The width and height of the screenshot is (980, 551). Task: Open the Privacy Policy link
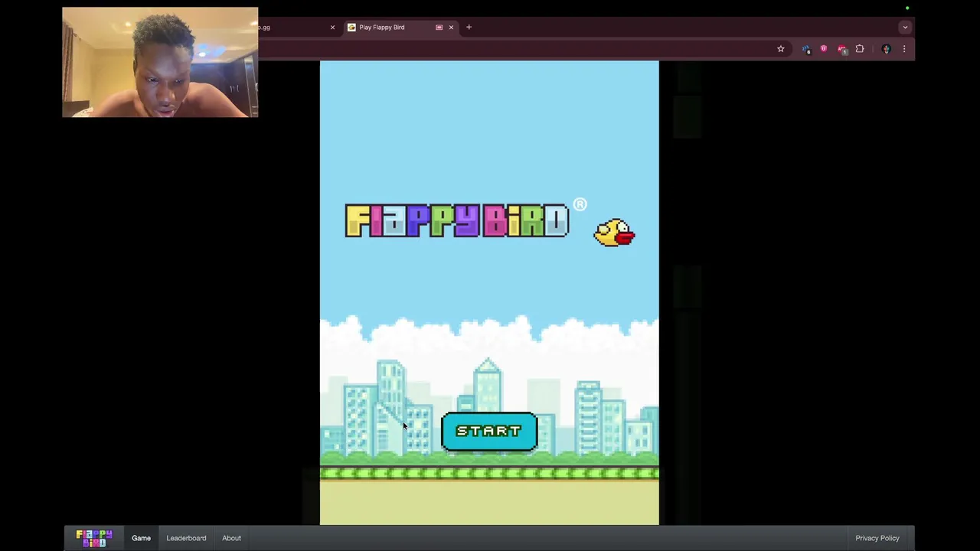tap(877, 538)
